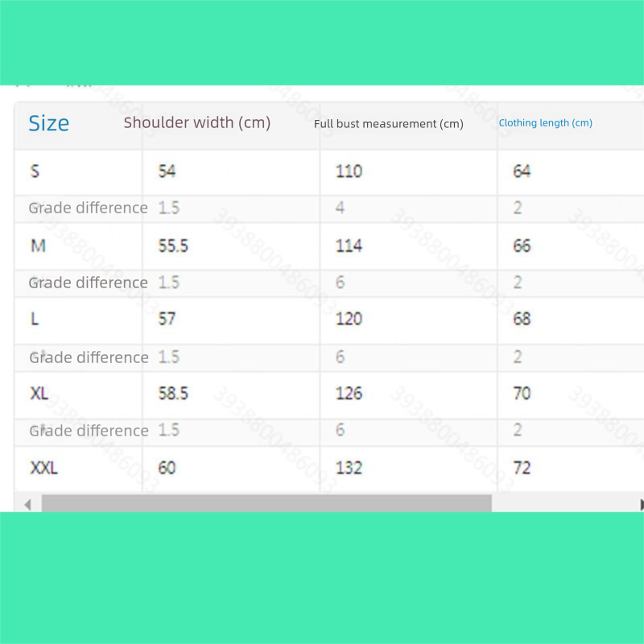The height and width of the screenshot is (644, 644).
Task: Click the right scroll arrow at table edge
Action: click(641, 505)
